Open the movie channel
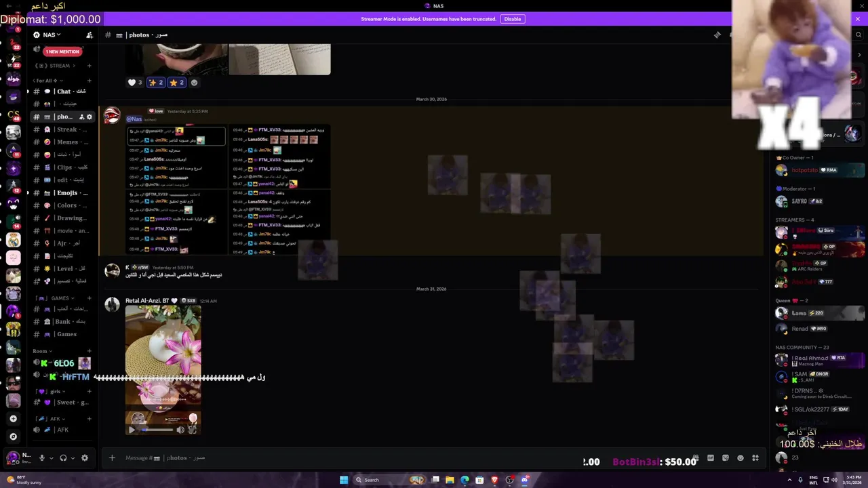The width and height of the screenshot is (868, 488). pyautogui.click(x=63, y=231)
